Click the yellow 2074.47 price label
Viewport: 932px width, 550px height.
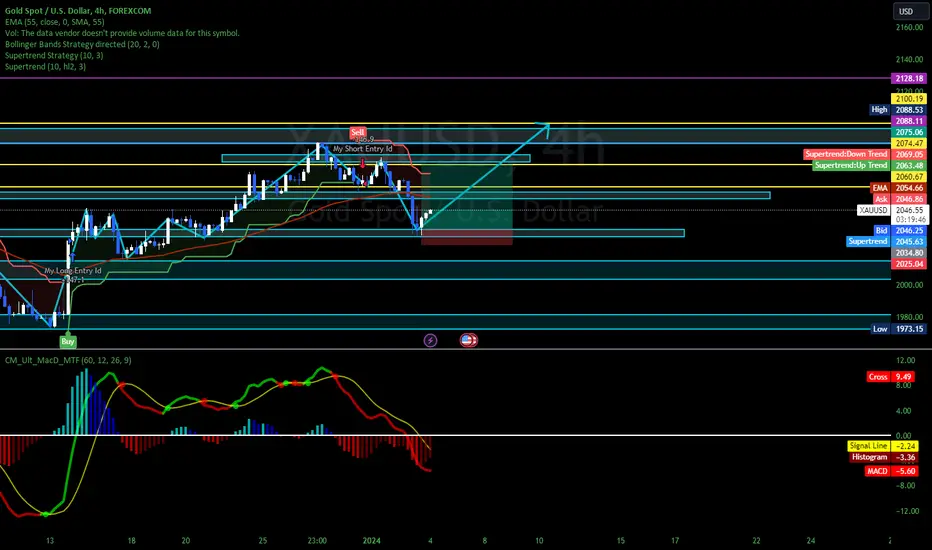(909, 143)
